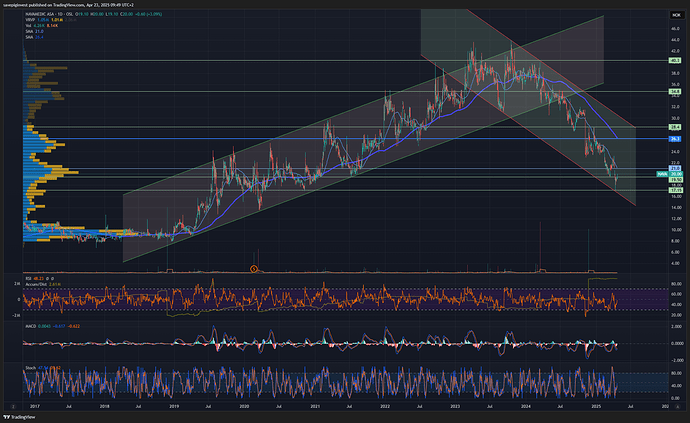Click the NOK currency button on price axis
This screenshot has height=423, width=690.
click(676, 15)
